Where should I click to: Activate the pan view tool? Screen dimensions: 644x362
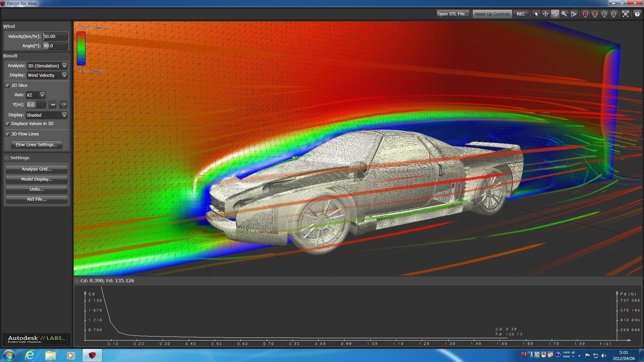click(x=546, y=14)
